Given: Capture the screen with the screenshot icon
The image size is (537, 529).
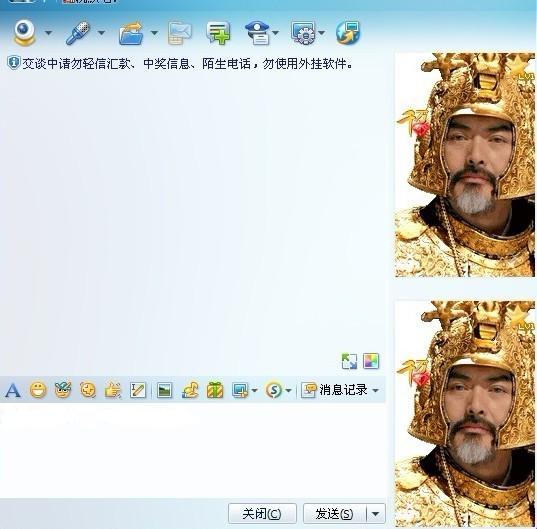Looking at the screenshot, I should (240, 390).
